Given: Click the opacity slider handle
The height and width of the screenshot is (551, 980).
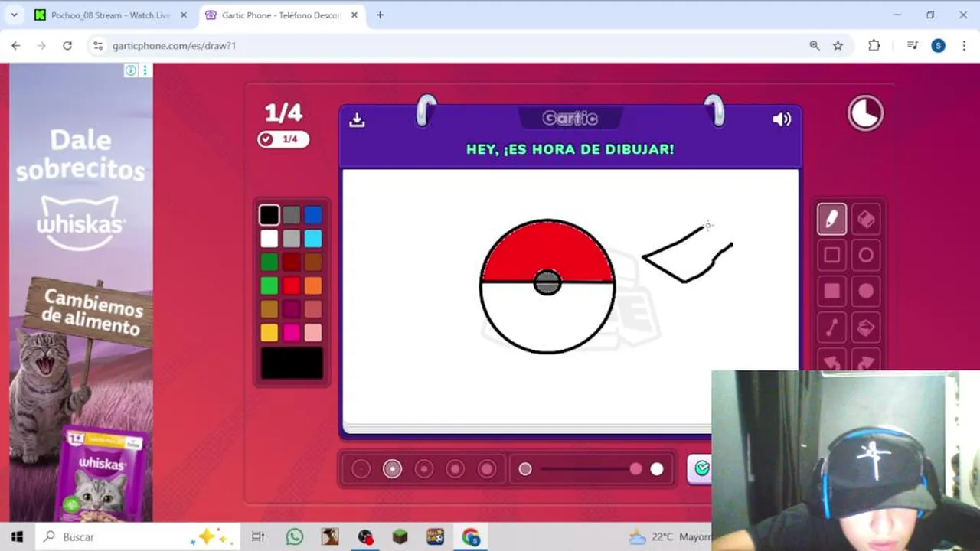Looking at the screenshot, I should point(636,469).
